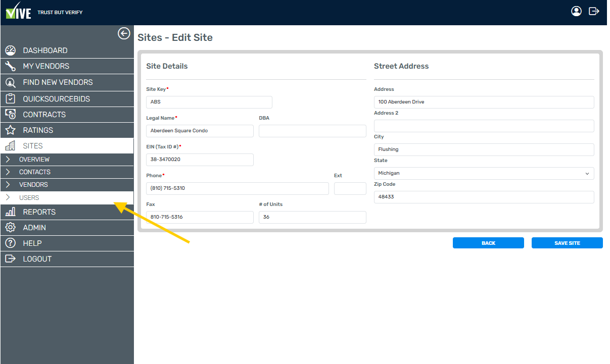The height and width of the screenshot is (364, 610).
Task: Click the Street Address section title
Action: coord(401,66)
